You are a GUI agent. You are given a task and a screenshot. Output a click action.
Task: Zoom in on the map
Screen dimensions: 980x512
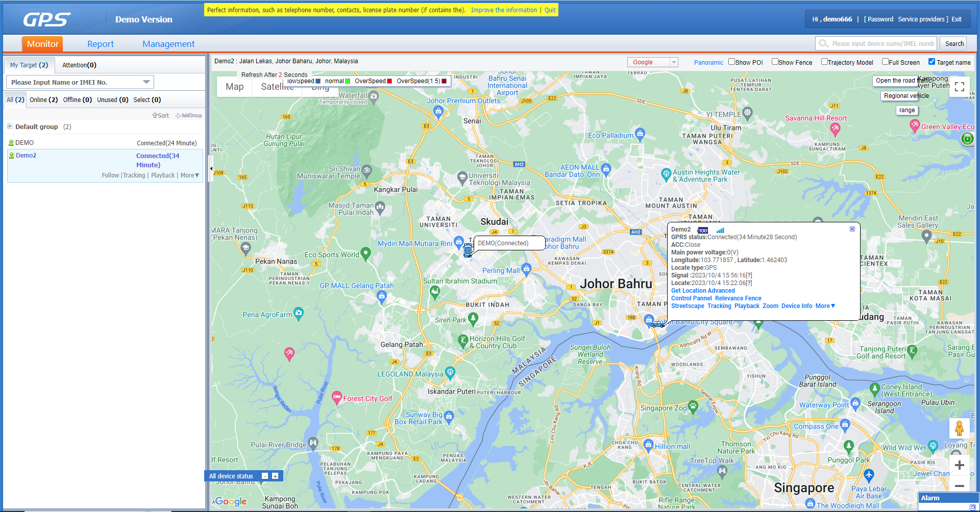point(960,465)
